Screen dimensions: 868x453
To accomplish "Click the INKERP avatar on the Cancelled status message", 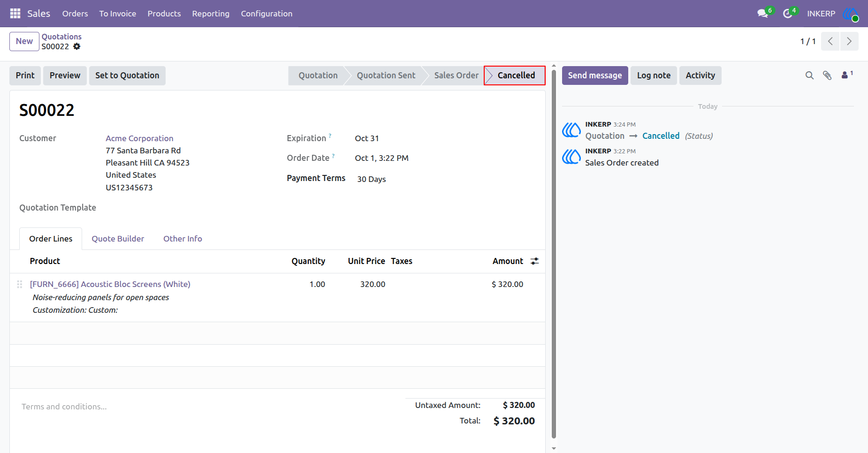I will tap(571, 130).
